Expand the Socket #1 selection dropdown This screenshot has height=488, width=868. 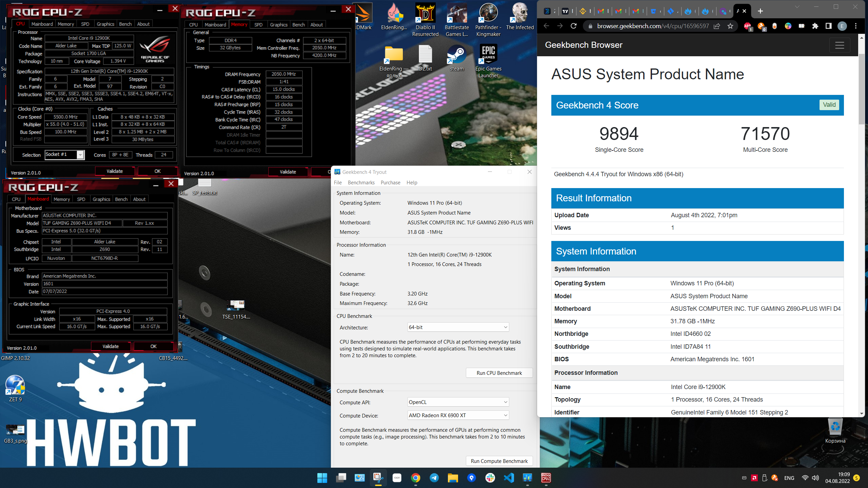(x=80, y=155)
